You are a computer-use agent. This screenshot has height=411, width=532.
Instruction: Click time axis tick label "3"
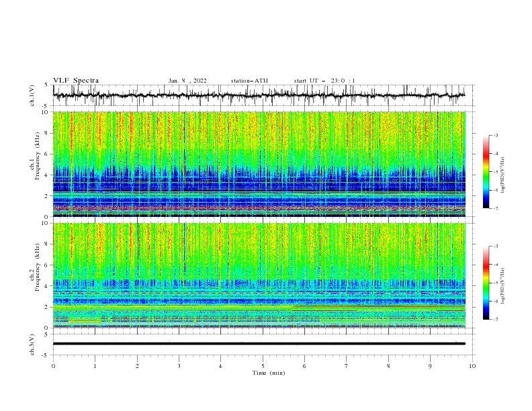coord(179,366)
